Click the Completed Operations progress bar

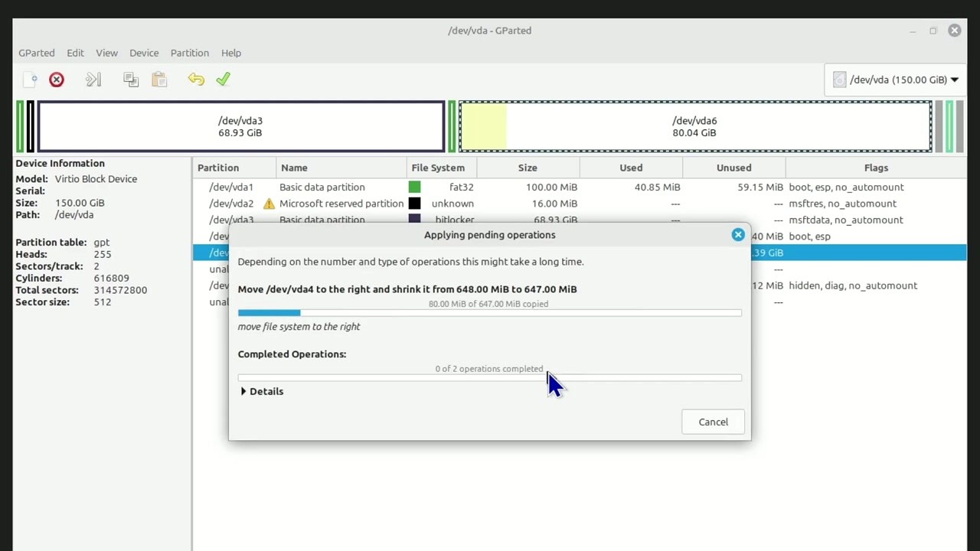tap(489, 377)
